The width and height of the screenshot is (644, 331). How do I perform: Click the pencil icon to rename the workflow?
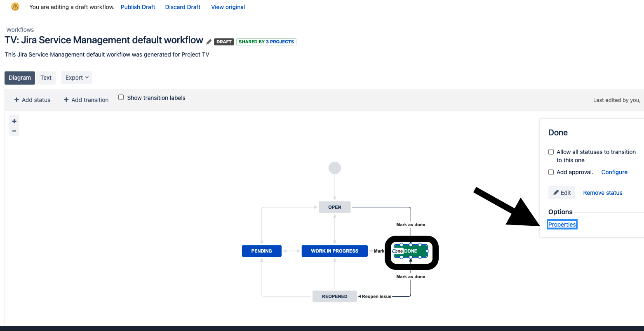(209, 41)
